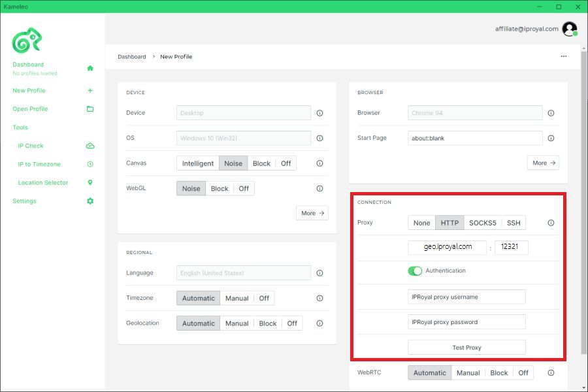The width and height of the screenshot is (588, 392).
Task: Open the IP Check tool
Action: pyautogui.click(x=30, y=146)
